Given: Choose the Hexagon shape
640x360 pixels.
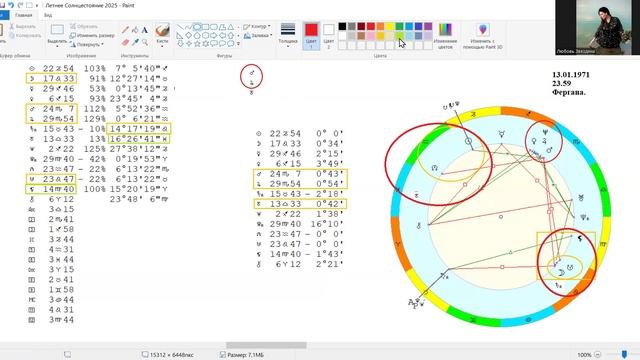Looking at the screenshot, I should (x=206, y=36).
